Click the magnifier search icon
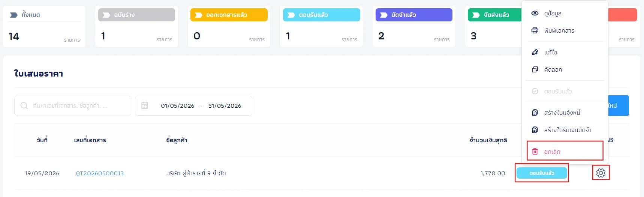The width and height of the screenshot is (644, 197). pos(24,105)
